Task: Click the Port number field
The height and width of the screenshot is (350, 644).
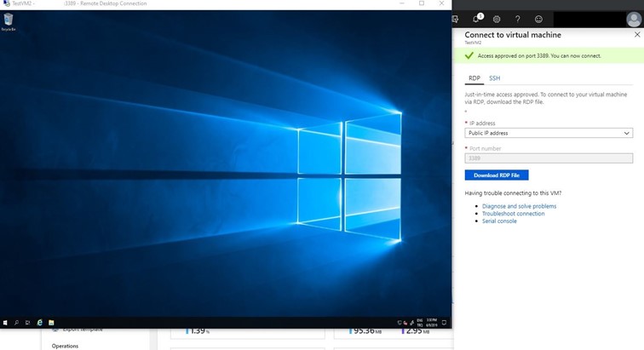Action: coord(549,158)
